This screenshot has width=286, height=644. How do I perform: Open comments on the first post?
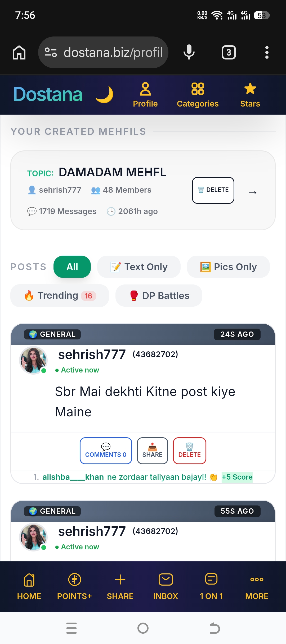(x=106, y=451)
